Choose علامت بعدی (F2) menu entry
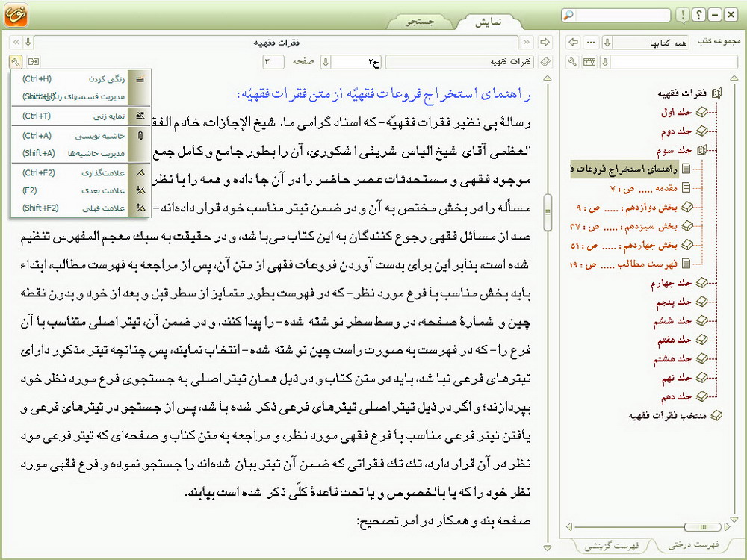Image resolution: width=747 pixels, height=560 pixels. (80, 190)
